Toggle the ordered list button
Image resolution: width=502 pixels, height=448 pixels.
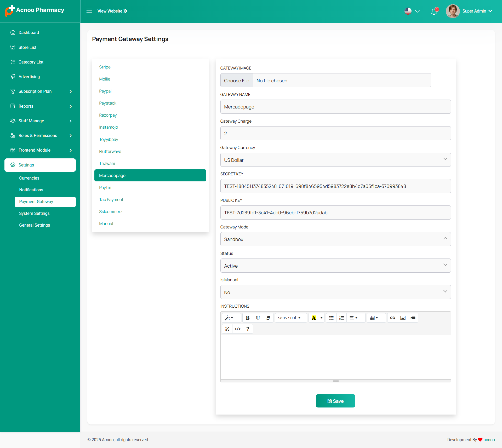(341, 318)
